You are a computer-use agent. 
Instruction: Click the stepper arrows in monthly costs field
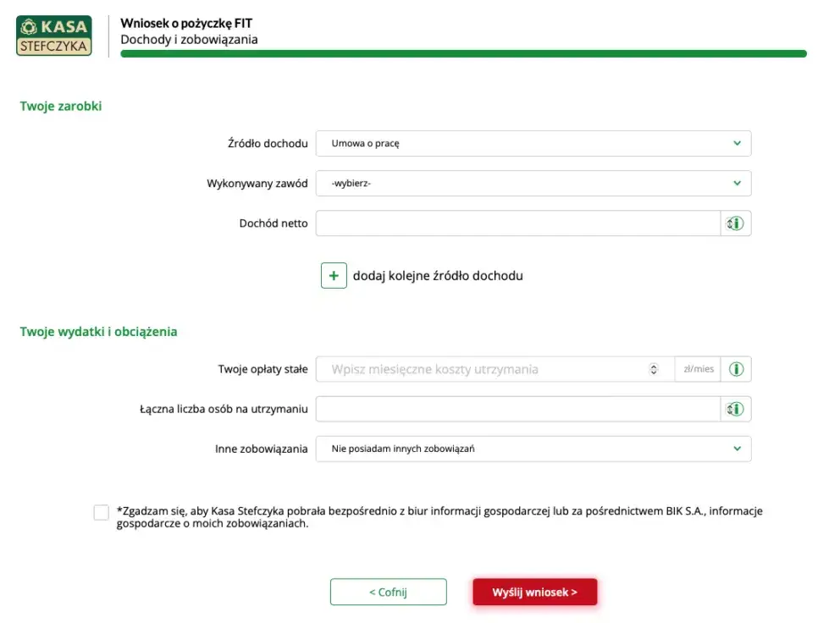pyautogui.click(x=653, y=369)
